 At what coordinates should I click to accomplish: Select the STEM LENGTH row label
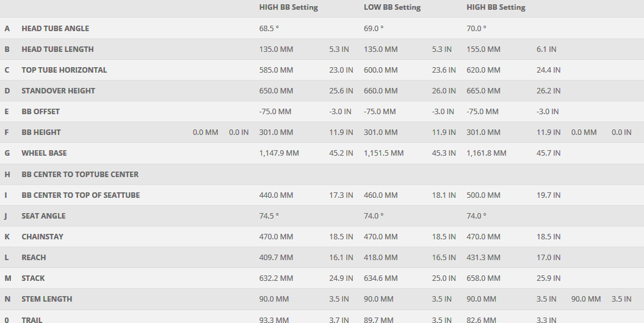[x=46, y=299]
